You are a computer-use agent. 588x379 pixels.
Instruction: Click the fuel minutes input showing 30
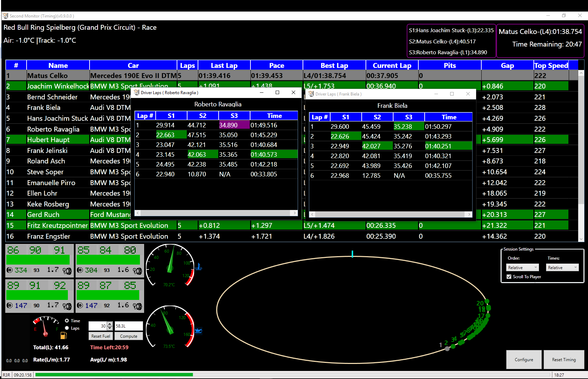pos(98,326)
